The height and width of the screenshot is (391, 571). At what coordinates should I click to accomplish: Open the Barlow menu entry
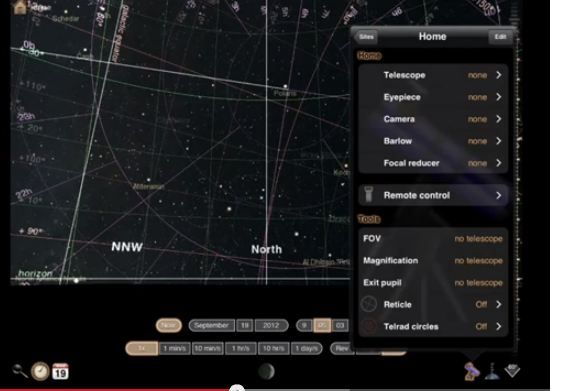[x=433, y=141]
